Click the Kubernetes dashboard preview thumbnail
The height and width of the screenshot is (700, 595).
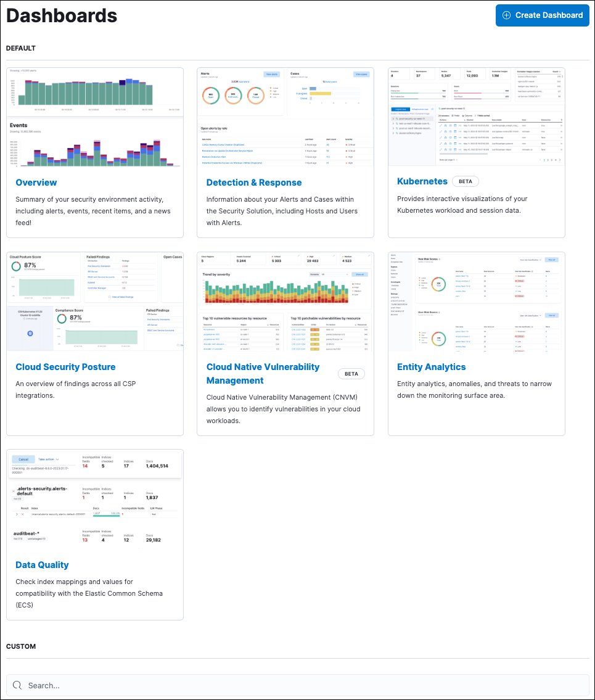[476, 117]
